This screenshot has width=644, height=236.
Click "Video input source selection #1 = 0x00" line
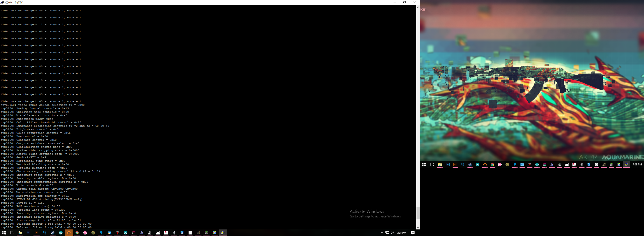pyautogui.click(x=42, y=105)
